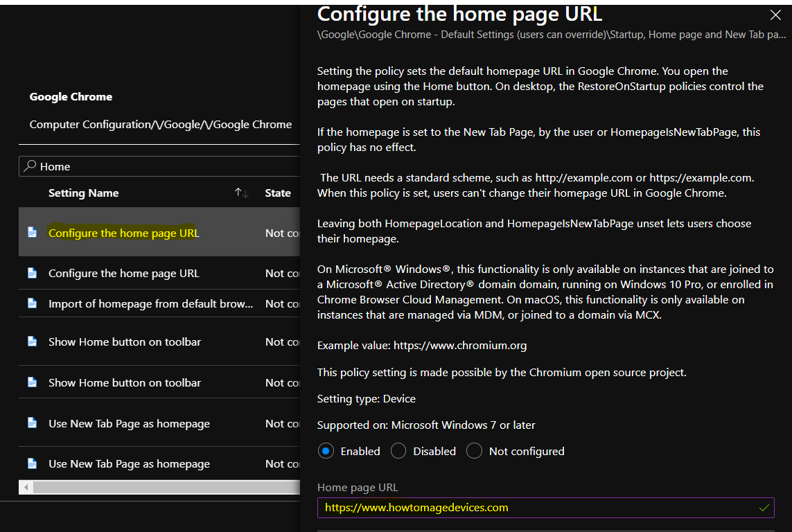Click the State cell of Import of homepage row

[x=282, y=303]
